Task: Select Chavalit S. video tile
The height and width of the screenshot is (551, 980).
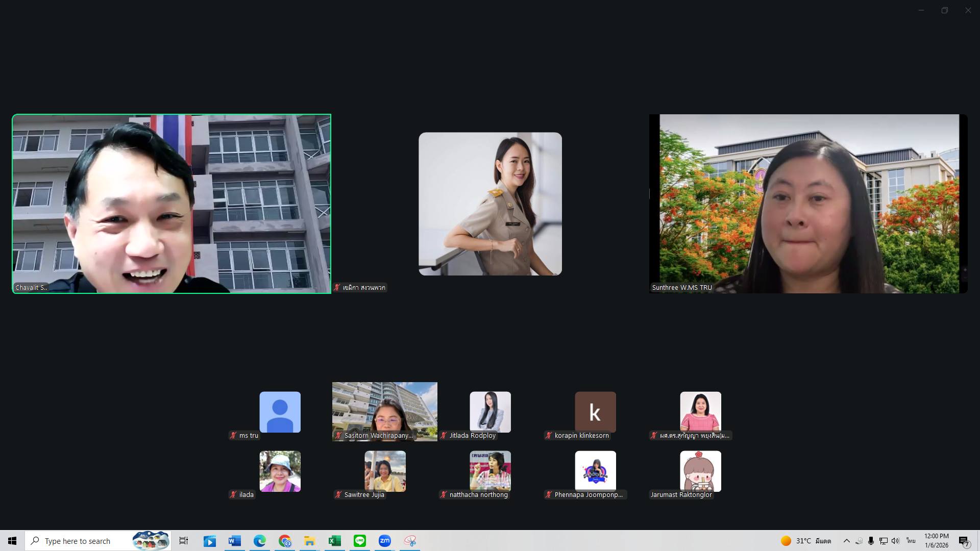Action: (x=171, y=204)
